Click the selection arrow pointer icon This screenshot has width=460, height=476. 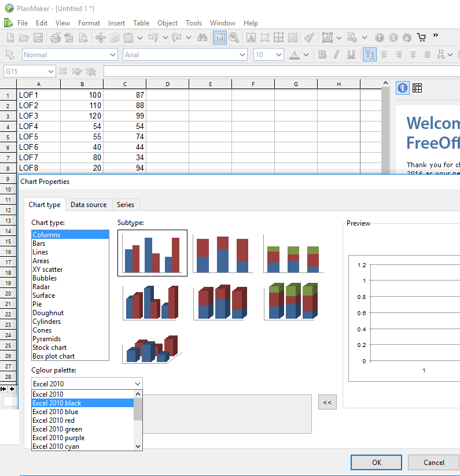[10, 54]
